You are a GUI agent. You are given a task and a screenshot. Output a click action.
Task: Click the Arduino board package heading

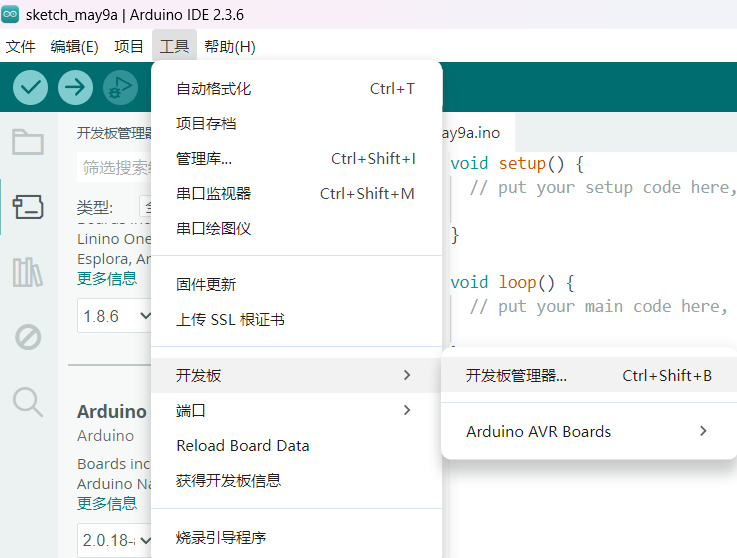coord(112,412)
